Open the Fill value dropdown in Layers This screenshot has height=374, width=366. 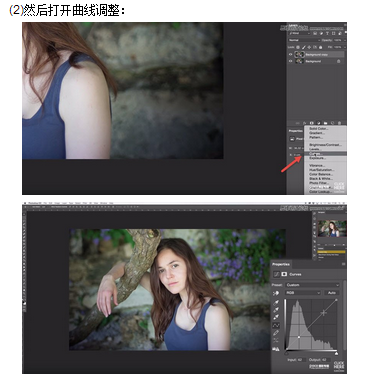point(345,47)
